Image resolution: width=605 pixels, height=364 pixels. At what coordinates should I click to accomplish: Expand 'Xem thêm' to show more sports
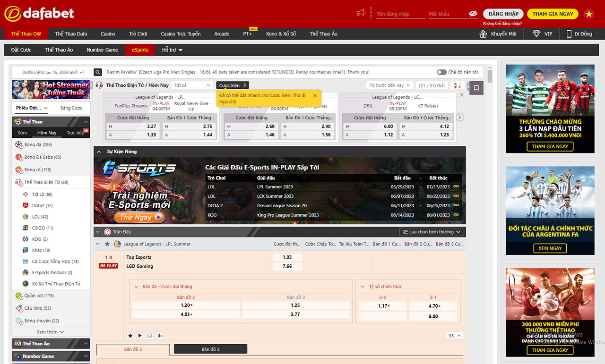click(51, 332)
